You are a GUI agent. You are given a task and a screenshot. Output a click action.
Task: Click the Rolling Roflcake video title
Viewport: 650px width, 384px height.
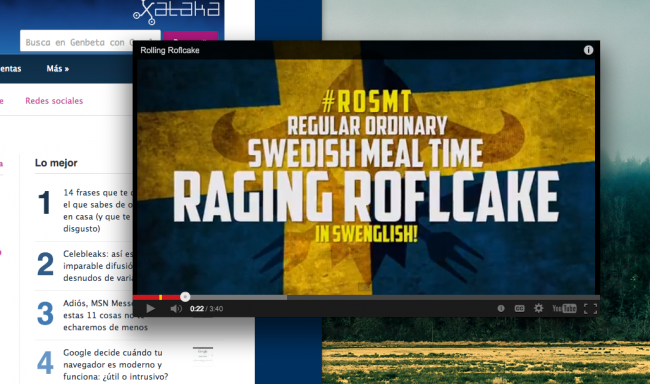click(170, 50)
